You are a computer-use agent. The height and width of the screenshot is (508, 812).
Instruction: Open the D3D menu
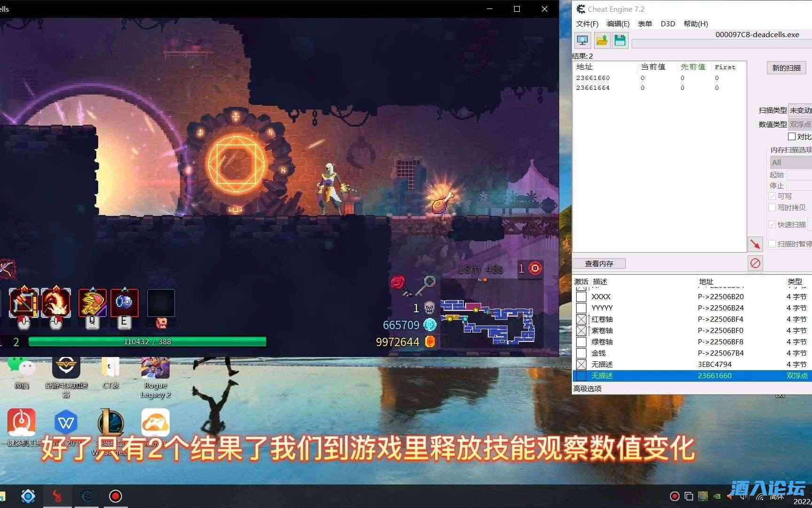click(668, 24)
